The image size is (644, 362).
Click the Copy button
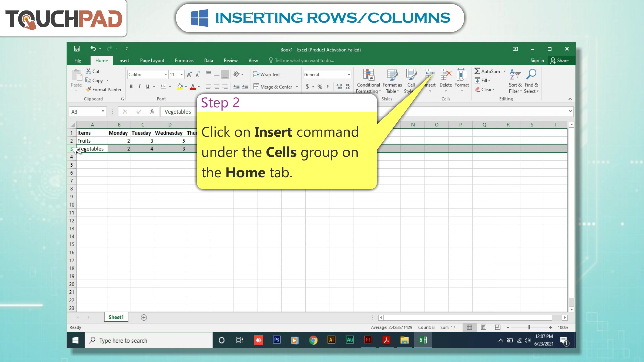94,80
